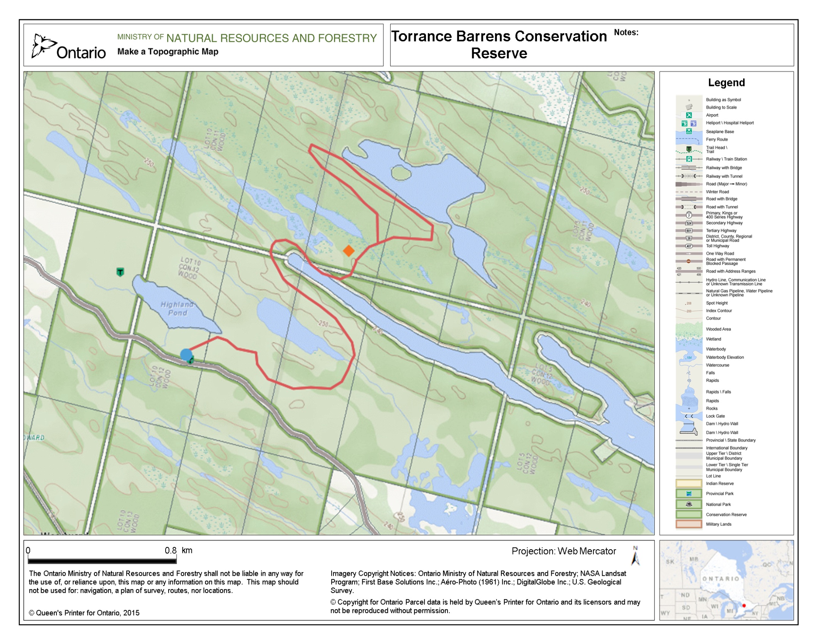
Task: Click the Airport icon in the legend
Action: point(689,115)
